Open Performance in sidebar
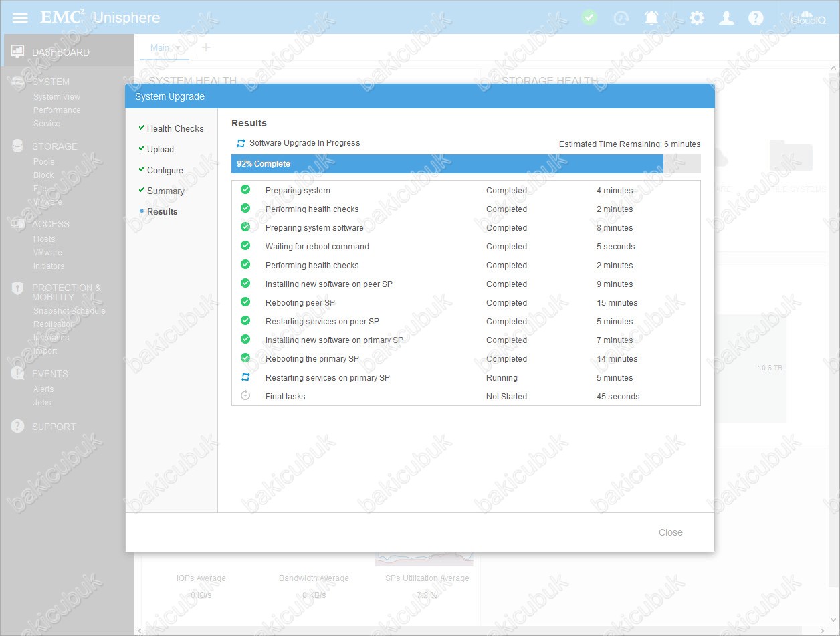840x636 pixels. click(57, 110)
